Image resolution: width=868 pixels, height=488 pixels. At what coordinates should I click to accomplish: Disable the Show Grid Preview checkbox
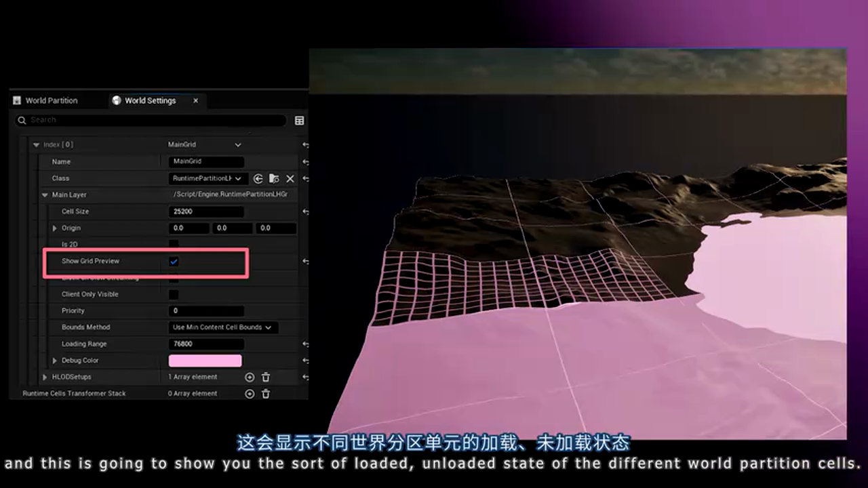(174, 261)
